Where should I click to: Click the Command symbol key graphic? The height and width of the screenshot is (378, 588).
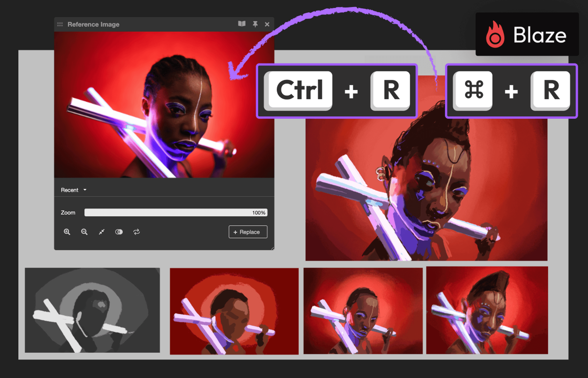point(473,90)
